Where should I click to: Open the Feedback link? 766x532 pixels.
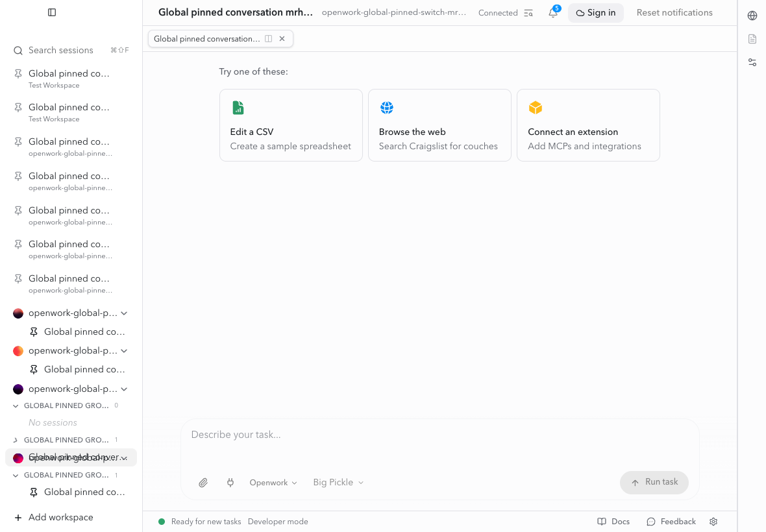point(671,522)
